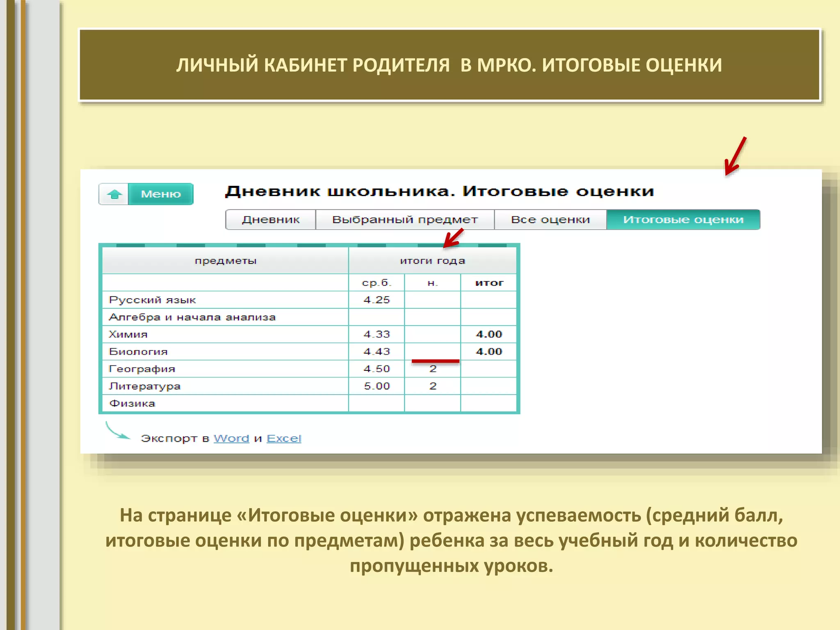This screenshot has height=630, width=840.
Task: Select the Все оценки tab
Action: click(x=550, y=219)
